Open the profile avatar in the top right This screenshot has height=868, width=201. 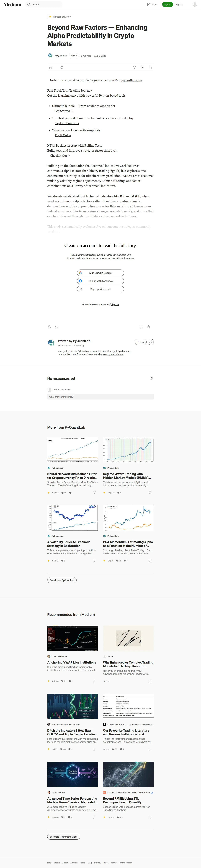195,4
